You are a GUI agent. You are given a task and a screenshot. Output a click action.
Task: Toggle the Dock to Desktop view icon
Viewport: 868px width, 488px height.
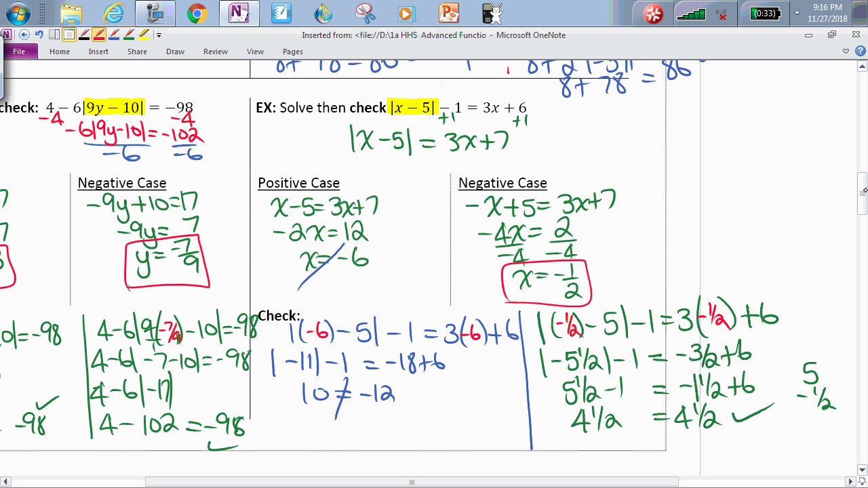(x=54, y=35)
